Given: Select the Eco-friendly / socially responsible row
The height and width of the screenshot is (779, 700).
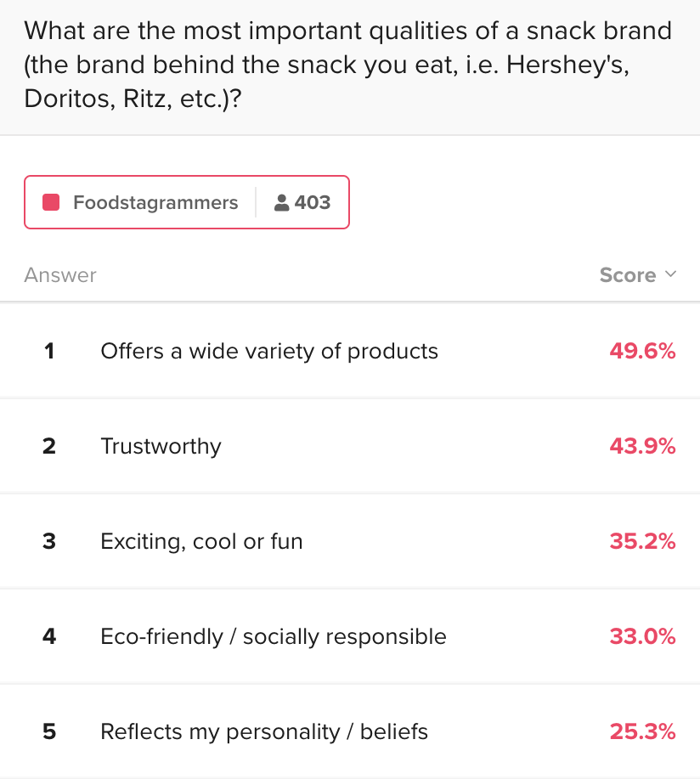Looking at the screenshot, I should click(350, 636).
